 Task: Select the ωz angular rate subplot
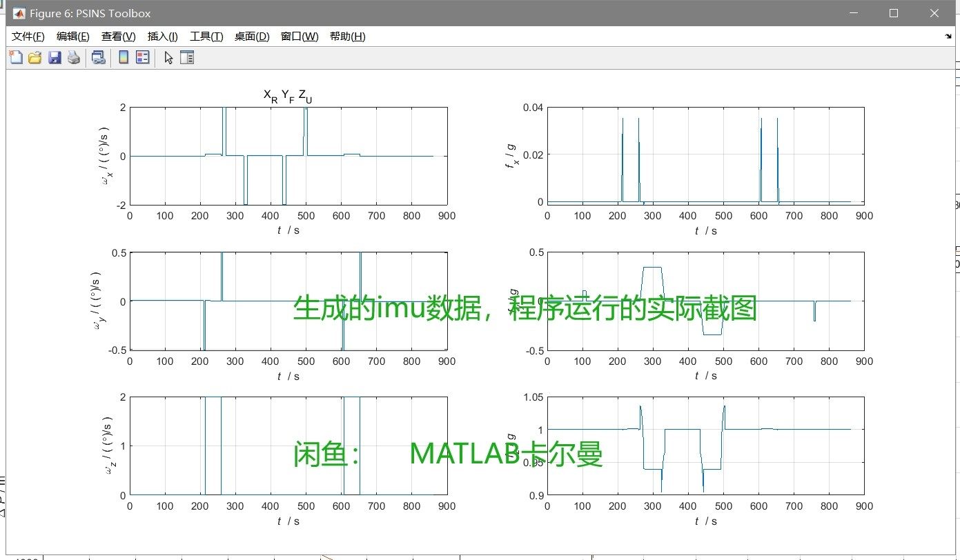tap(288, 446)
